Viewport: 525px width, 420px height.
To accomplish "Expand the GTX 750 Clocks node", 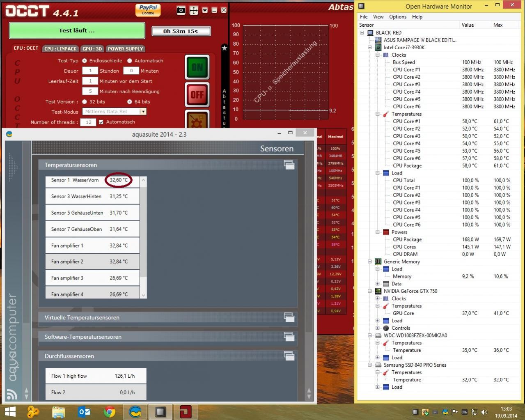I will pyautogui.click(x=378, y=299).
